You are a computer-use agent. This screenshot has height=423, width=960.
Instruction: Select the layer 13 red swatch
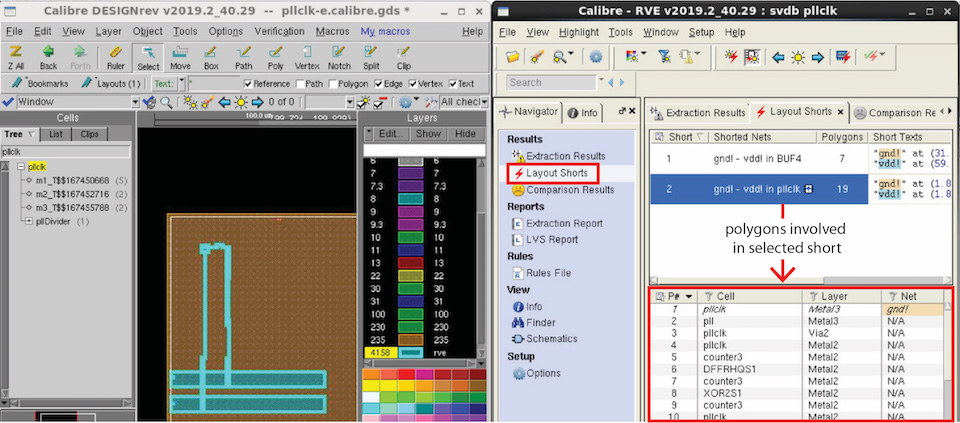(x=411, y=262)
